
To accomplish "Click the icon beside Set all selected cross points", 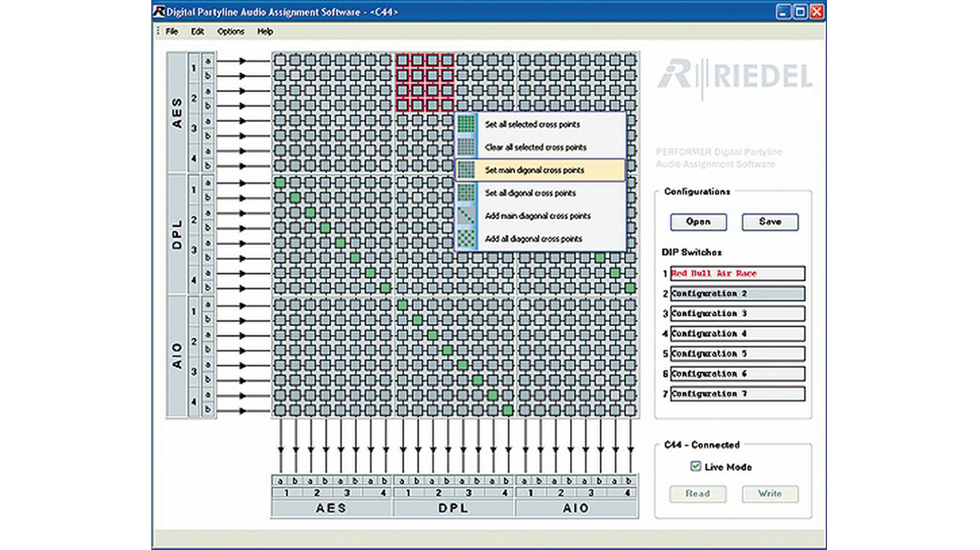I will pos(467,124).
